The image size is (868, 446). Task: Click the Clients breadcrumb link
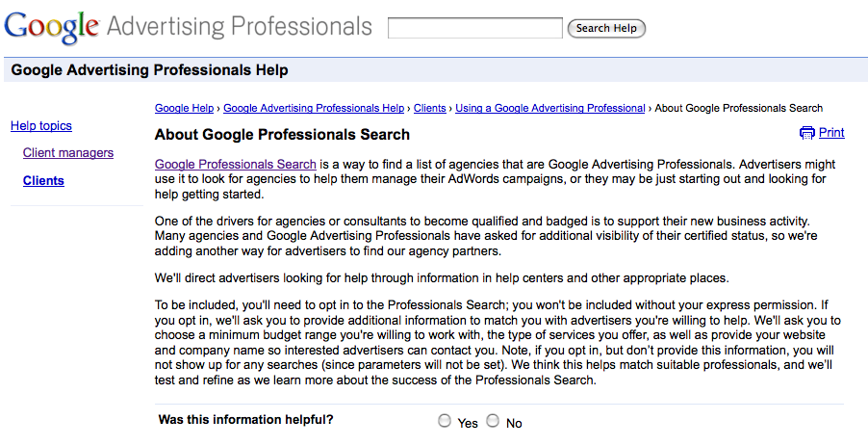429,109
